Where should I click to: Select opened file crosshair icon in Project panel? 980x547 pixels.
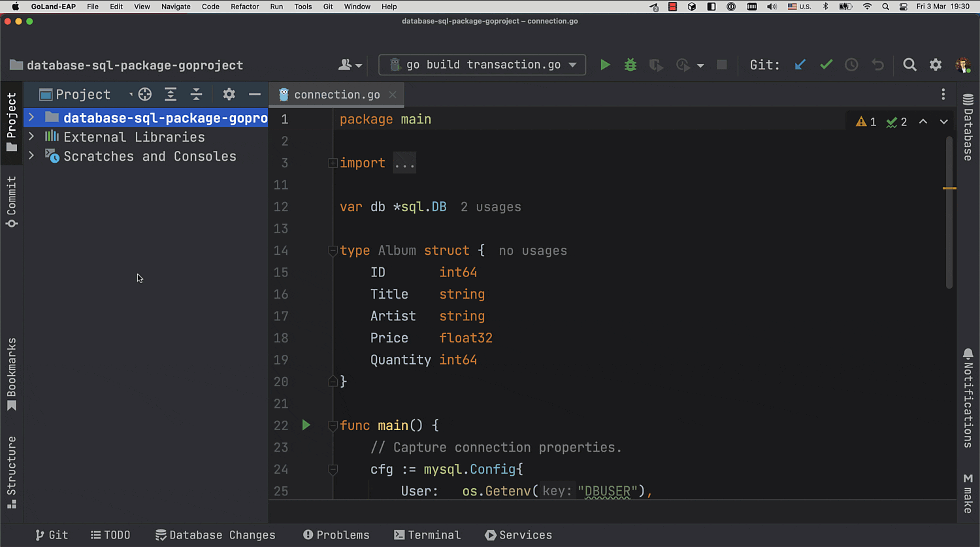[x=145, y=94]
